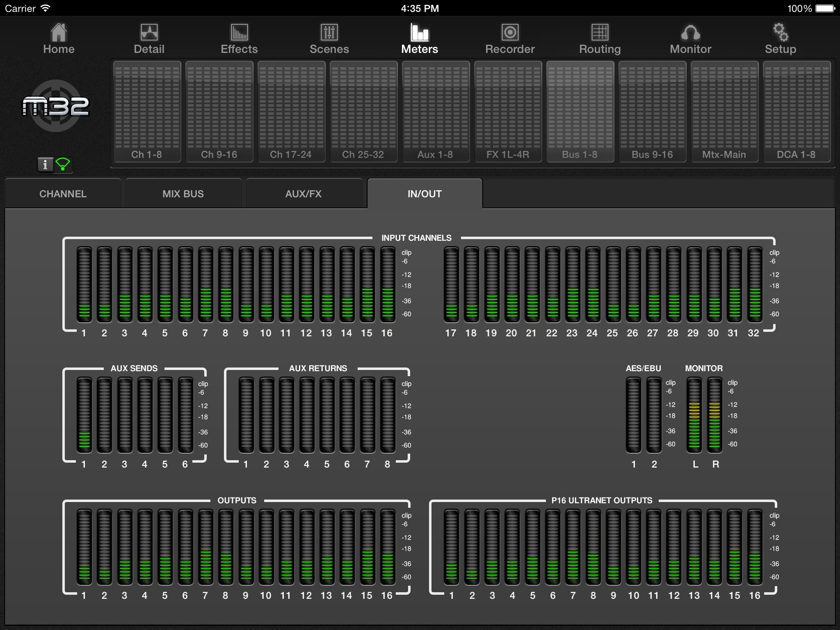Select the IN/OUT tab view
Image resolution: width=840 pixels, height=630 pixels.
(x=423, y=194)
